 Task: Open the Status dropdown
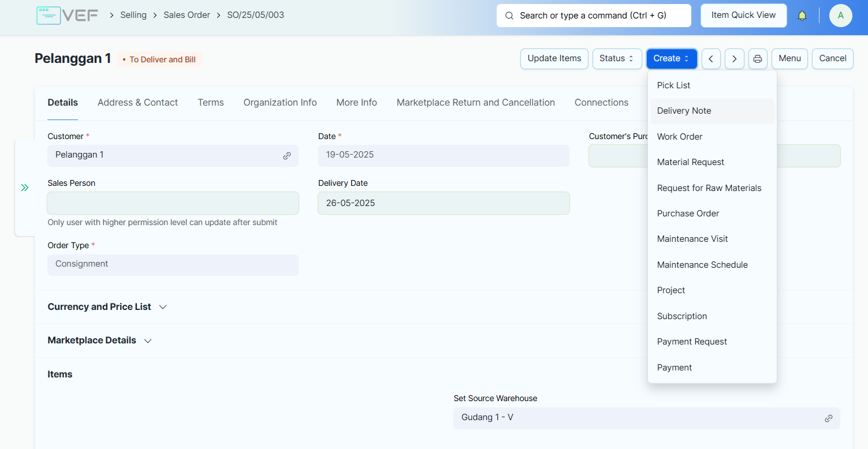[617, 58]
